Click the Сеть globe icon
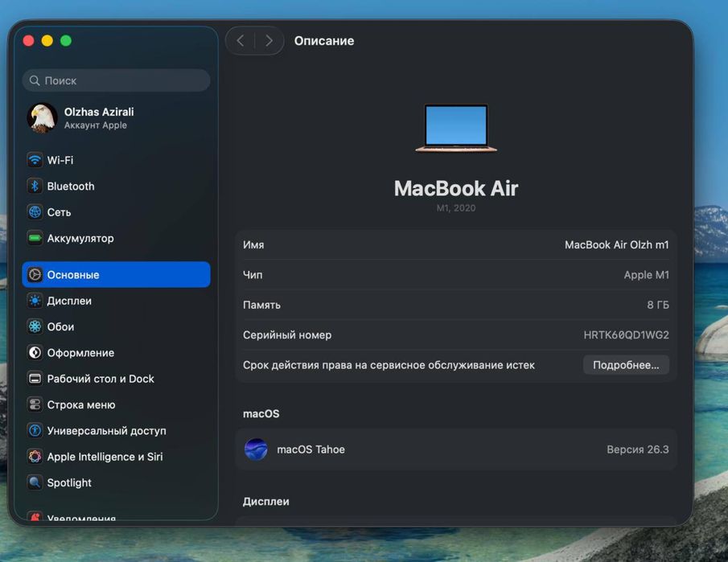 coord(35,212)
